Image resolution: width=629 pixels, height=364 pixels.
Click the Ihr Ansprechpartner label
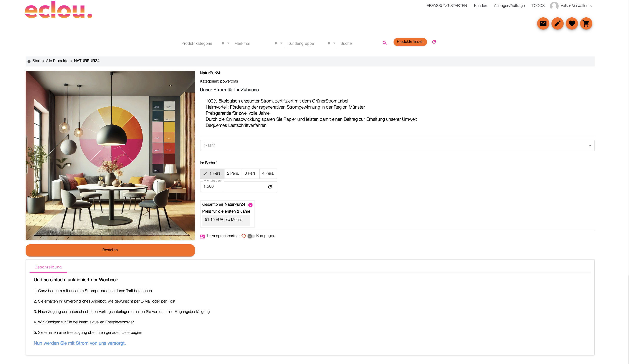223,236
